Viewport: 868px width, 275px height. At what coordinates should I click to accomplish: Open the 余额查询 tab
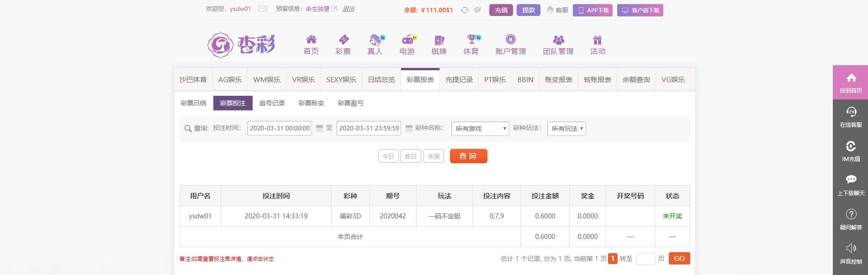(x=636, y=79)
